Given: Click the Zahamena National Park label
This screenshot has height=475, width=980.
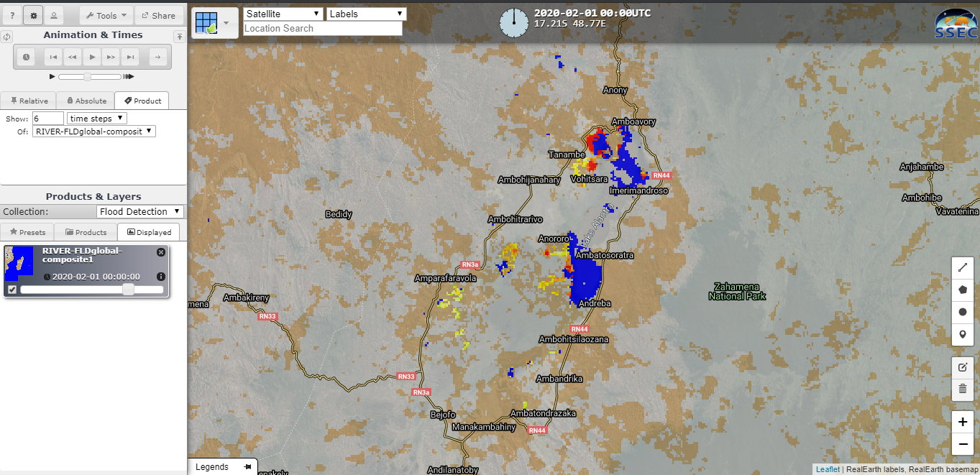Looking at the screenshot, I should click(x=737, y=291).
